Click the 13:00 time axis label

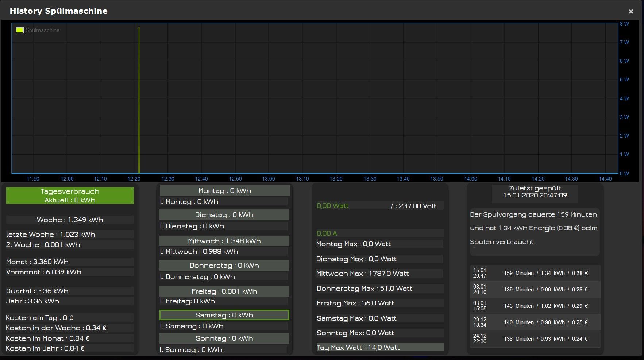[x=269, y=179]
